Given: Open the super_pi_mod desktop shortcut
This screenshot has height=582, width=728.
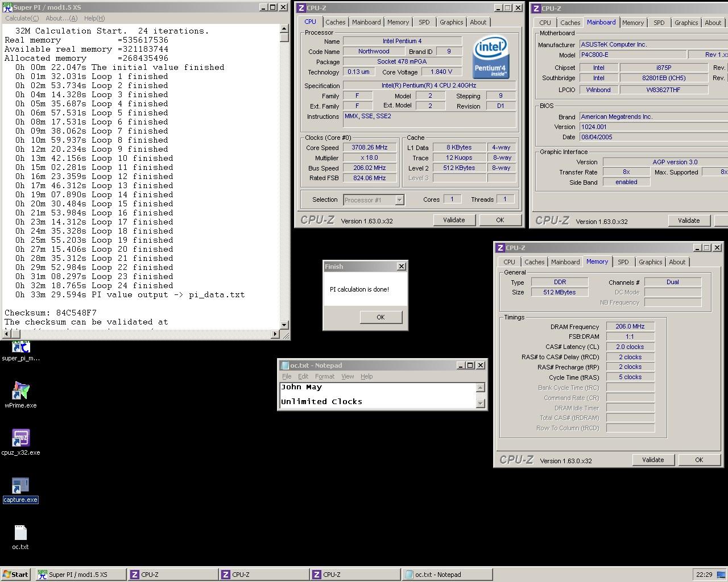Looking at the screenshot, I should coord(20,350).
